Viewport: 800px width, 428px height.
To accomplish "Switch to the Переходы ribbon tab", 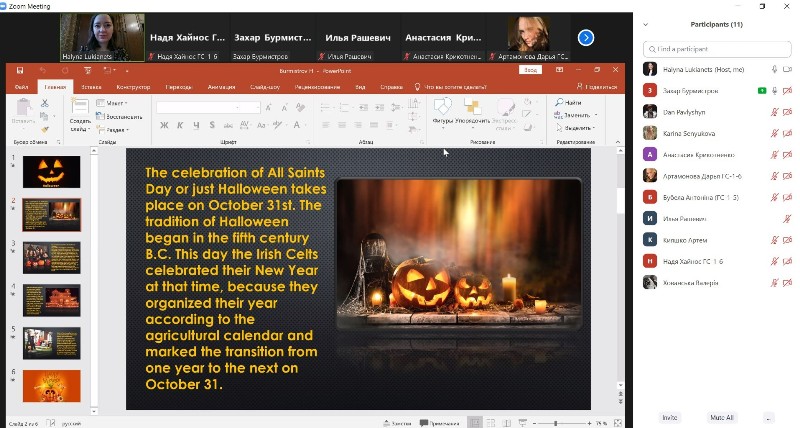I will pyautogui.click(x=179, y=87).
